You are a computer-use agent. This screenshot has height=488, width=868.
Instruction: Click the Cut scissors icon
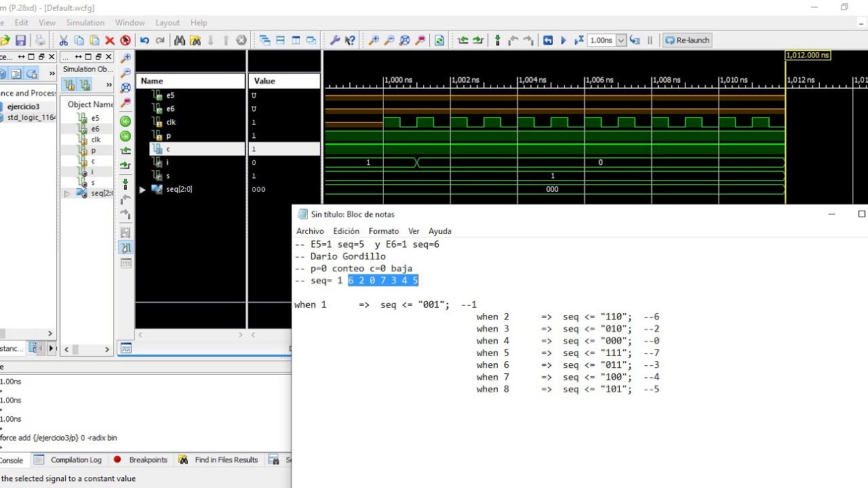click(64, 41)
